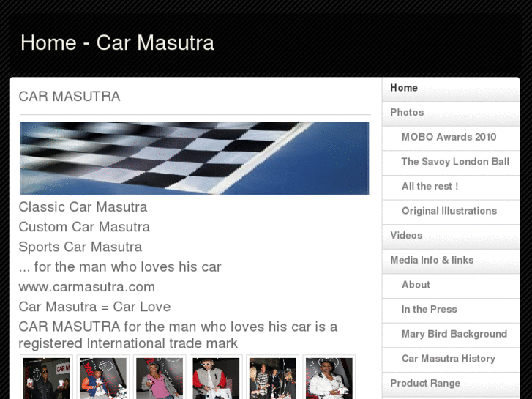
Task: Click the checkered flag banner image
Action: [194, 158]
